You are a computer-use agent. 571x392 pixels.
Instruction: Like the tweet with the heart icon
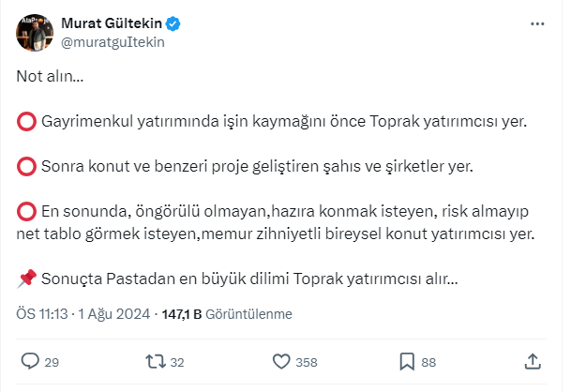280,361
